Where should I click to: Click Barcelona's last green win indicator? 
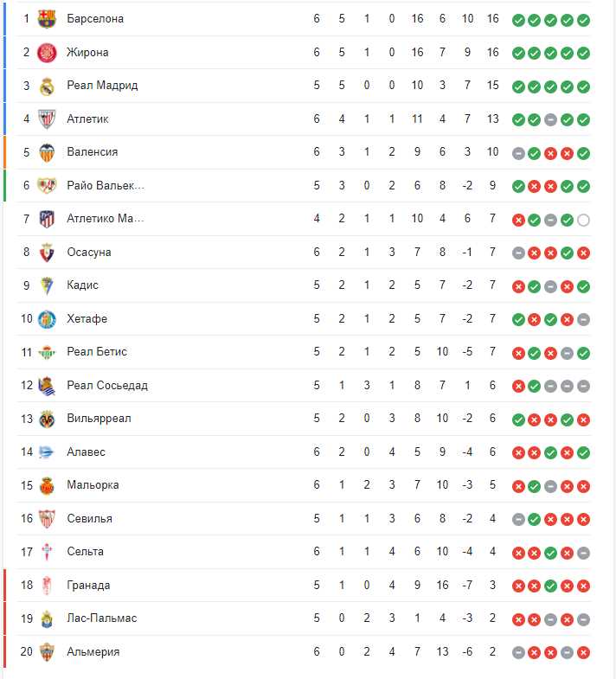[x=583, y=21]
